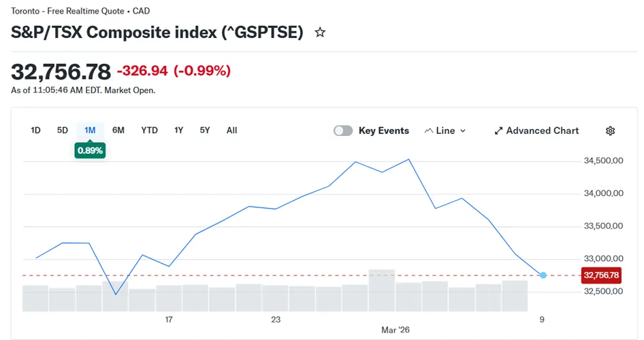This screenshot has height=340, width=644.
Task: Show the All time range
Action: (231, 130)
